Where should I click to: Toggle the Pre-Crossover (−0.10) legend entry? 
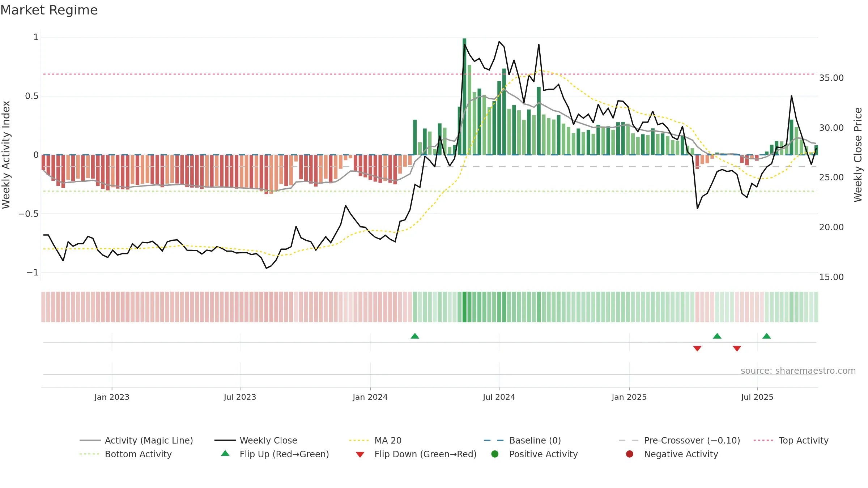[x=679, y=440]
